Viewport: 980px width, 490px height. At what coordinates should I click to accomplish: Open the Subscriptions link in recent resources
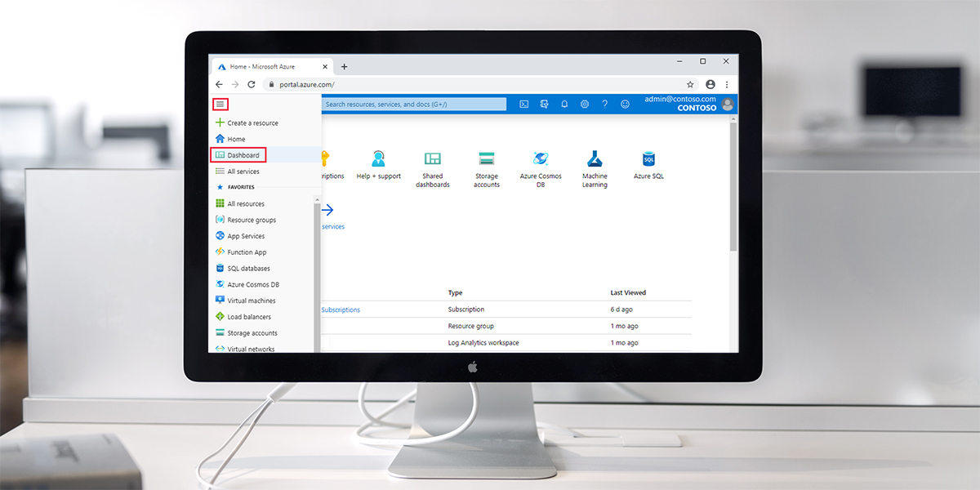(341, 310)
